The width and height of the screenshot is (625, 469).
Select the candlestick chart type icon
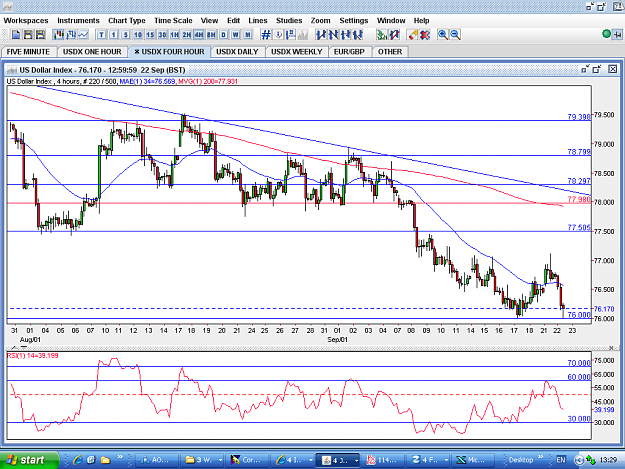(x=59, y=35)
